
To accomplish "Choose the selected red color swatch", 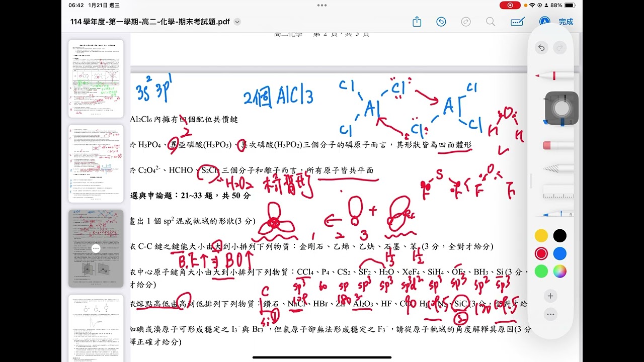I will [541, 253].
